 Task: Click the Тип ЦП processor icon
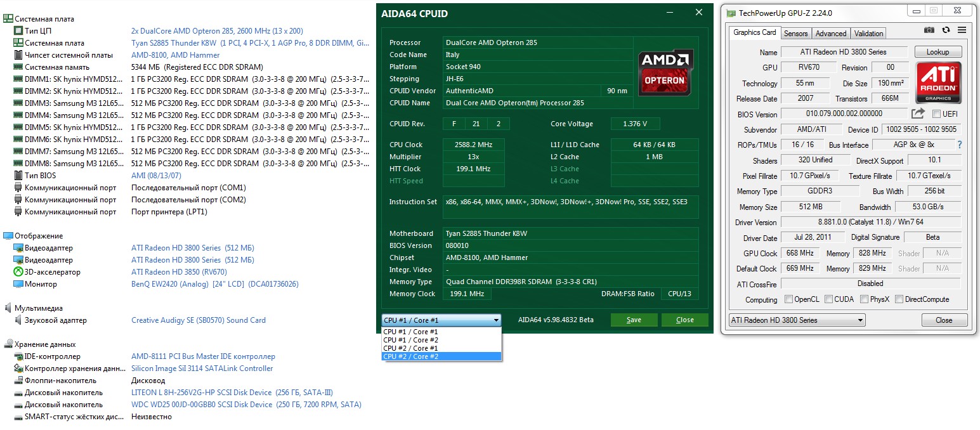[x=18, y=31]
